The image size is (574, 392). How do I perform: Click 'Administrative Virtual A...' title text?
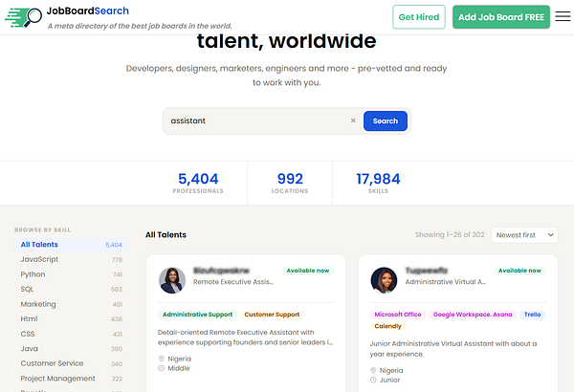(x=446, y=282)
